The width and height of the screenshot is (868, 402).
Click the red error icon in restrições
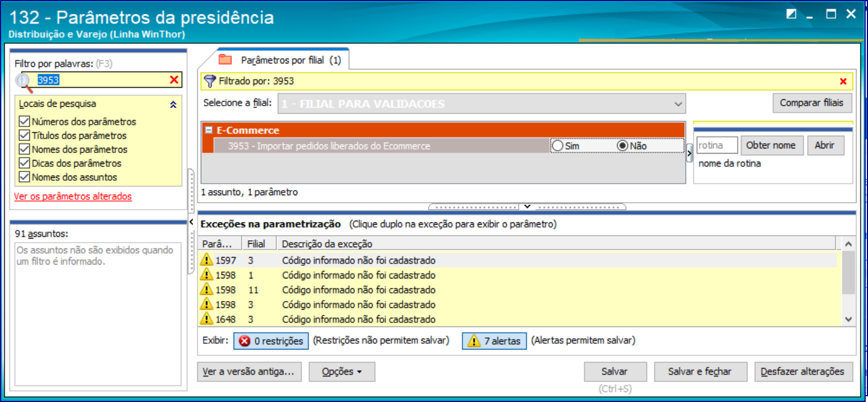pos(245,341)
